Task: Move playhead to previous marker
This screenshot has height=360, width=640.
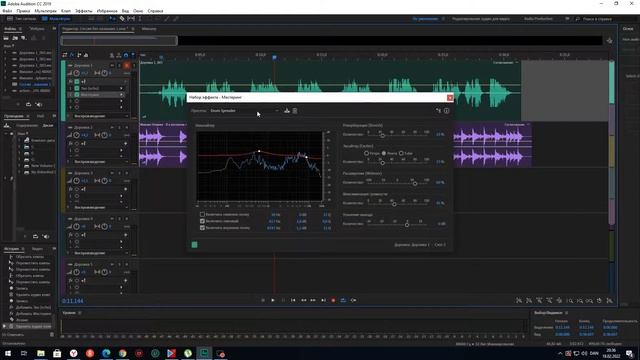Action: pos(293,300)
